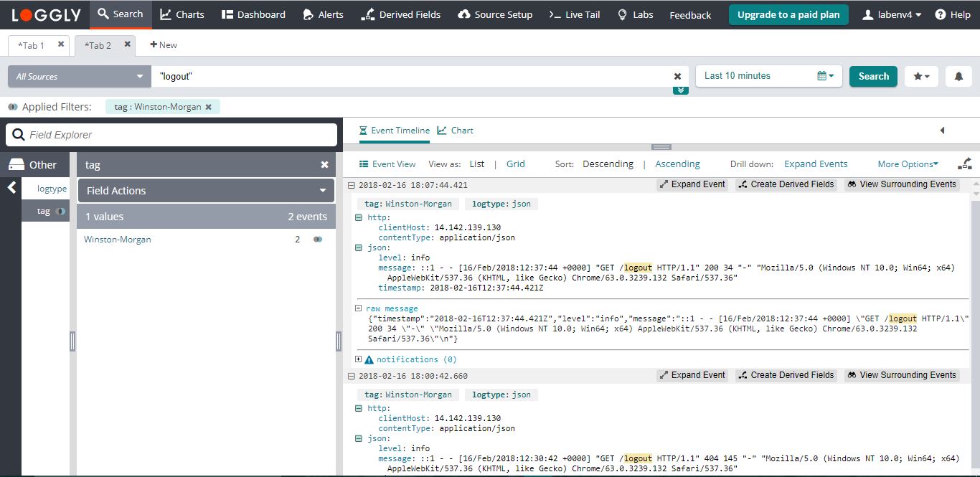This screenshot has width=980, height=477.
Task: Close Tab 1
Action: click(x=61, y=44)
